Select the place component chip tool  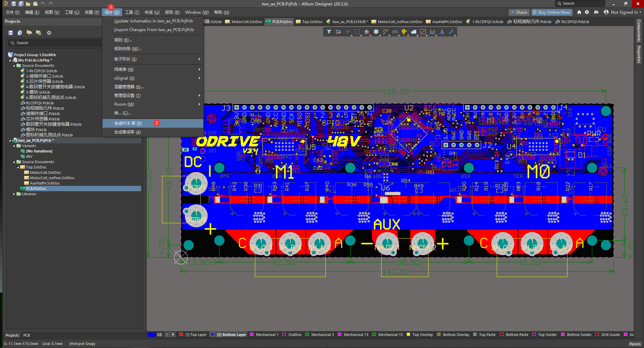coord(376,32)
